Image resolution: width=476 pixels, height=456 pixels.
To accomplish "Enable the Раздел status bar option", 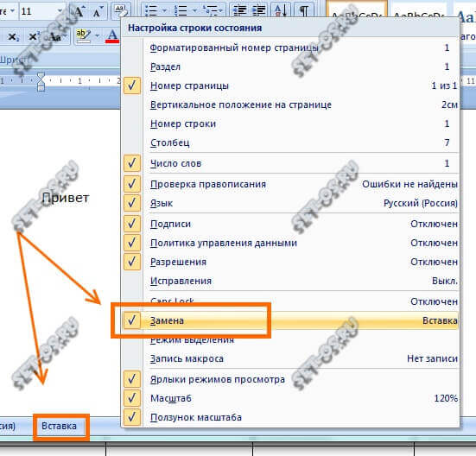I will [291, 66].
